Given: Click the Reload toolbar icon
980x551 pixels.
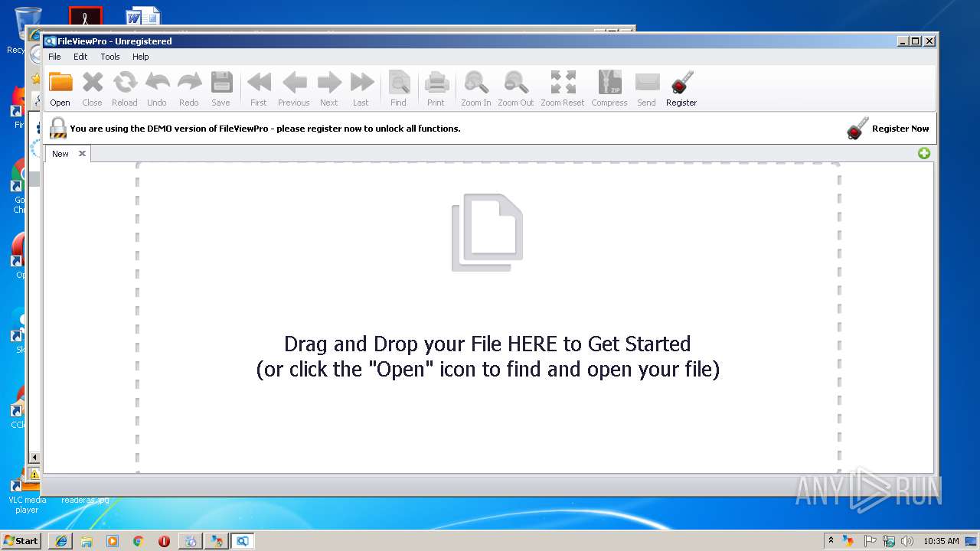Looking at the screenshot, I should 125,83.
